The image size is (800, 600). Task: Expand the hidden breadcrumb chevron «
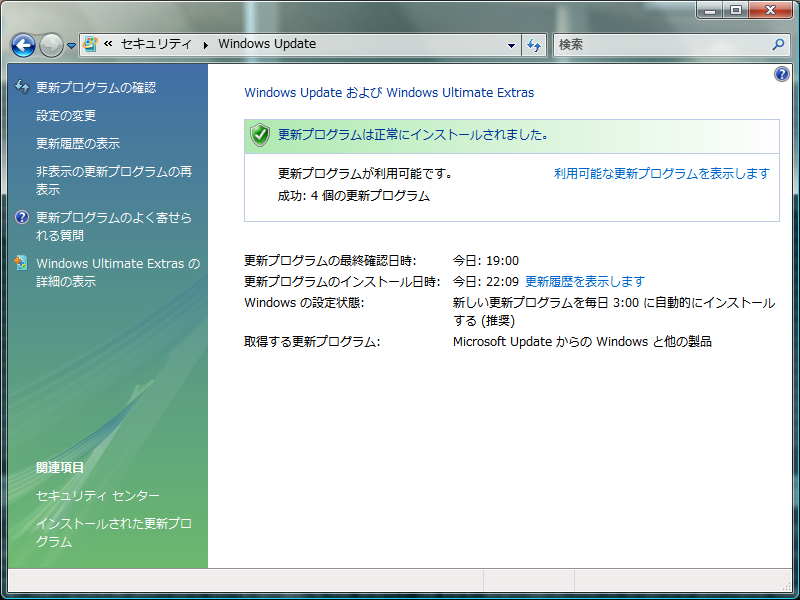pyautogui.click(x=108, y=44)
